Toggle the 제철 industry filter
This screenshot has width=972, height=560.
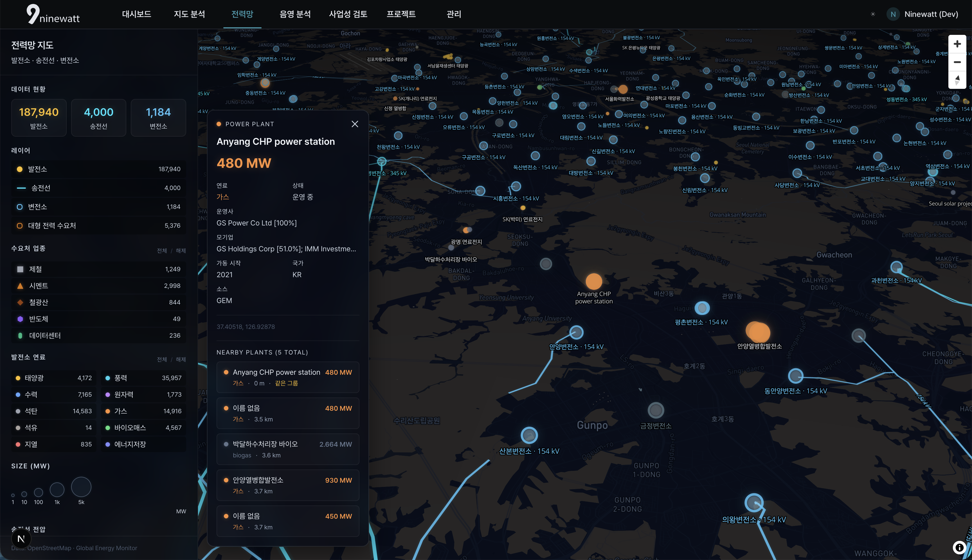[x=98, y=269]
